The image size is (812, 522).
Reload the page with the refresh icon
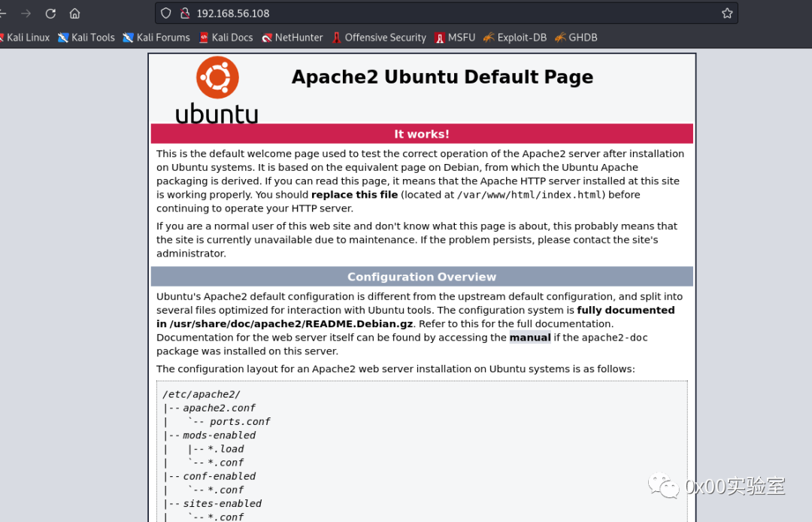50,14
